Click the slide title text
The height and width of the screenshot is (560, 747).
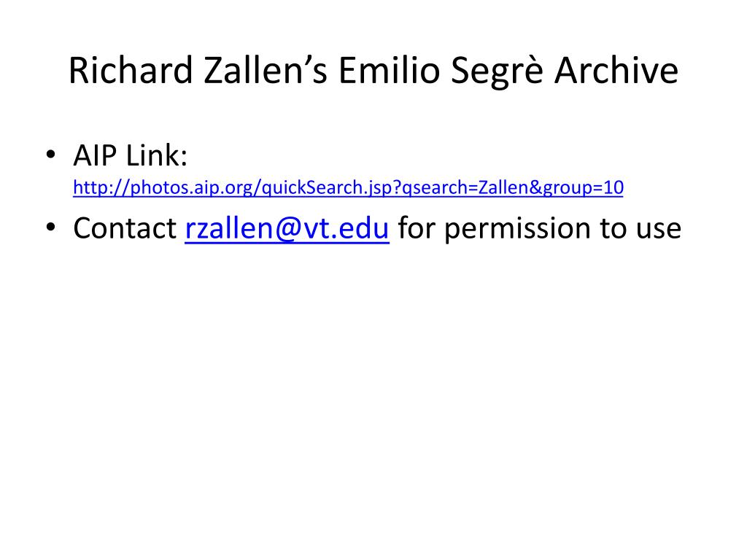373,71
